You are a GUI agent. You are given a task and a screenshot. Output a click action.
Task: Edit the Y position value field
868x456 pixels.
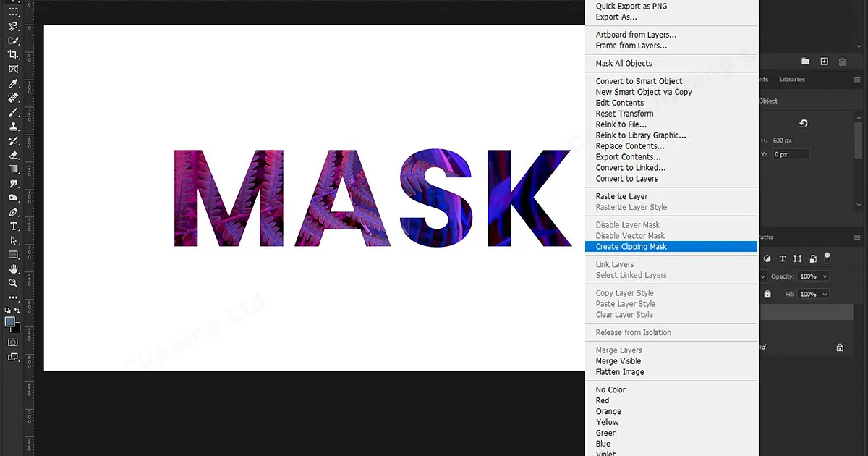click(791, 153)
